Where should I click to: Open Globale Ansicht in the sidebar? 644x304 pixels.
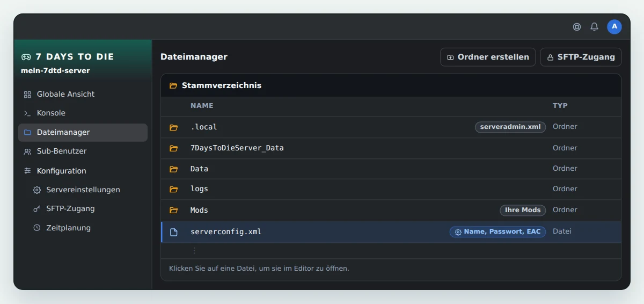pyautogui.click(x=83, y=95)
